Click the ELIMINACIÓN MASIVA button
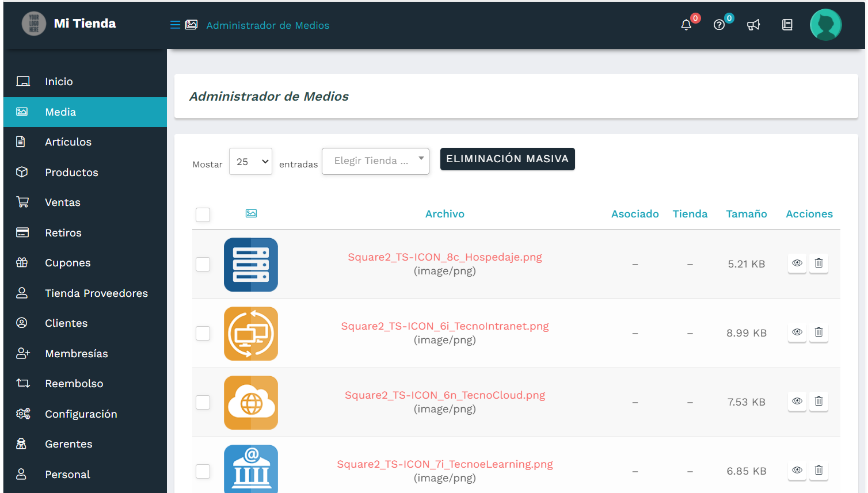868x493 pixels. click(x=507, y=159)
